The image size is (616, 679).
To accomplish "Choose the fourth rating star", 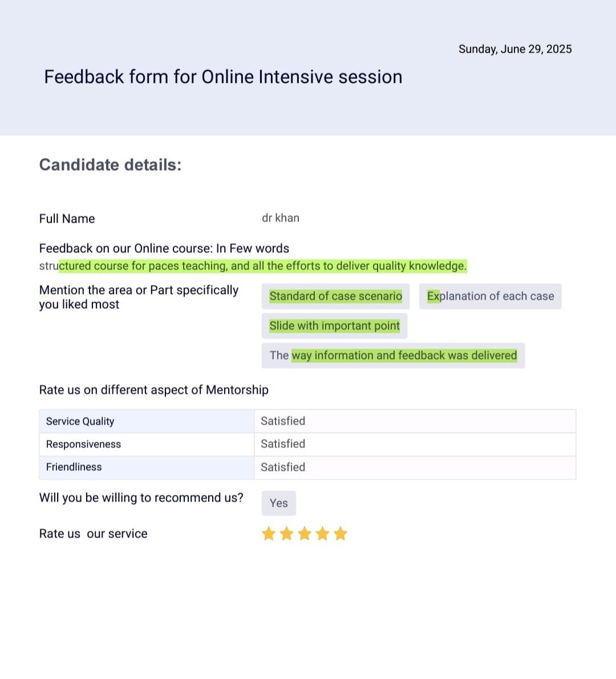I will pyautogui.click(x=322, y=534).
